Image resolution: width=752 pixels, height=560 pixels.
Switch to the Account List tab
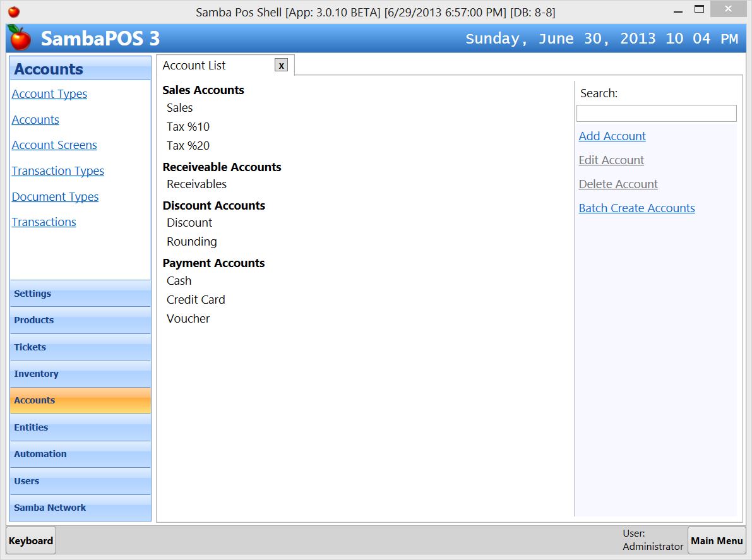(194, 64)
